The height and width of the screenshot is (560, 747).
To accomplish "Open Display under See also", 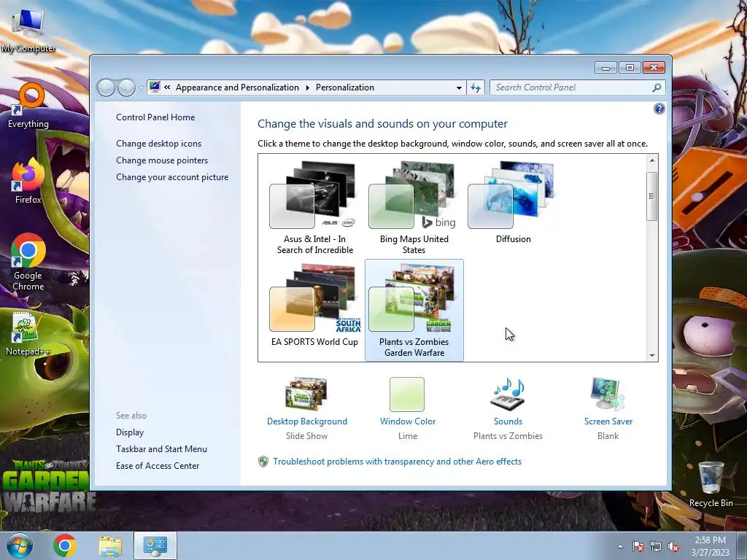I will 130,432.
